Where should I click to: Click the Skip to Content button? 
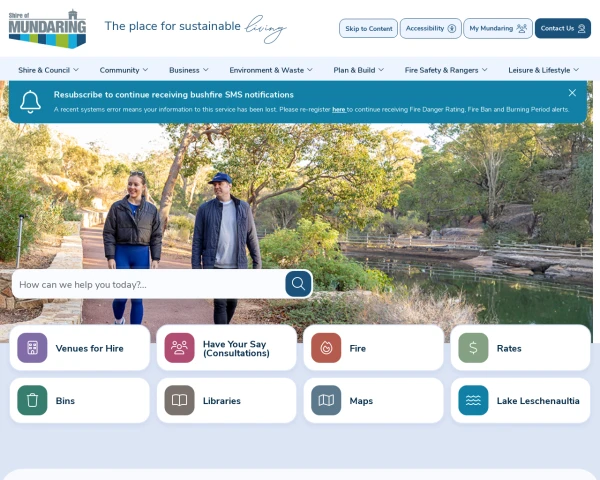(x=368, y=28)
